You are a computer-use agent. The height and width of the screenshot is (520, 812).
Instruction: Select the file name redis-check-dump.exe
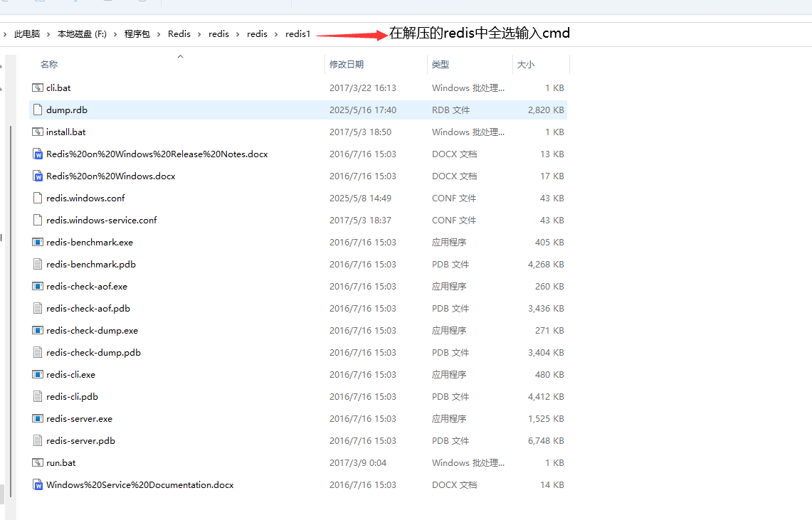click(x=93, y=330)
